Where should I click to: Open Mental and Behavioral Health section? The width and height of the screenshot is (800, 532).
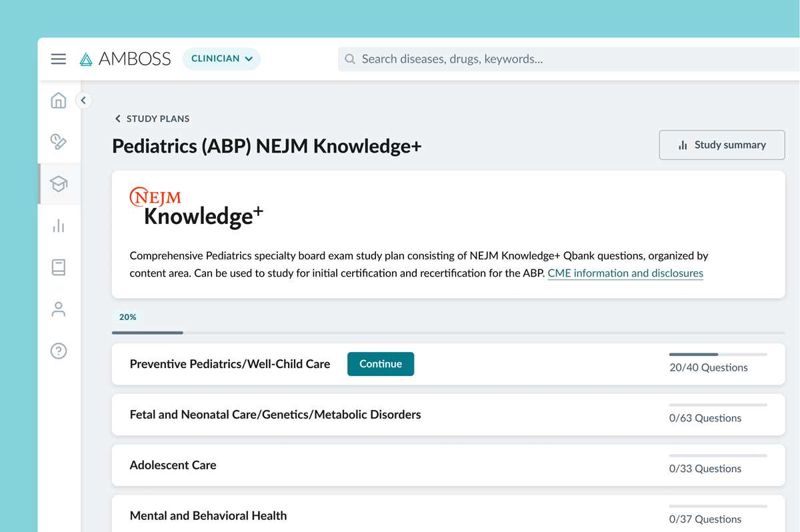449,514
